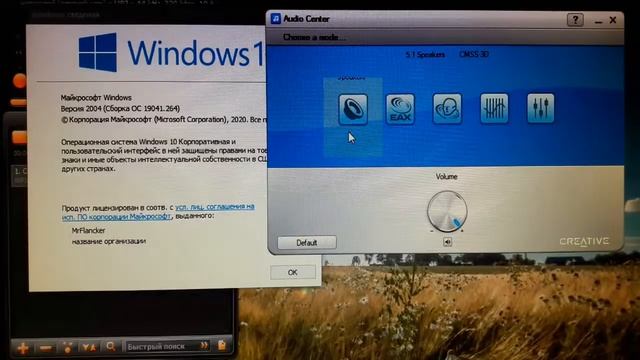Image resolution: width=640 pixels, height=360 pixels.
Task: Click the MrFlancker licensee name text
Action: tap(89, 231)
